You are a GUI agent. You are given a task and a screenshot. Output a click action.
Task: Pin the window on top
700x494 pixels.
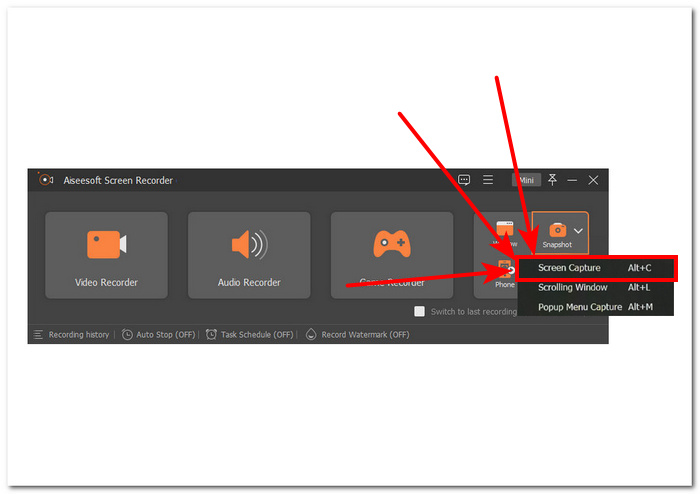(x=552, y=179)
